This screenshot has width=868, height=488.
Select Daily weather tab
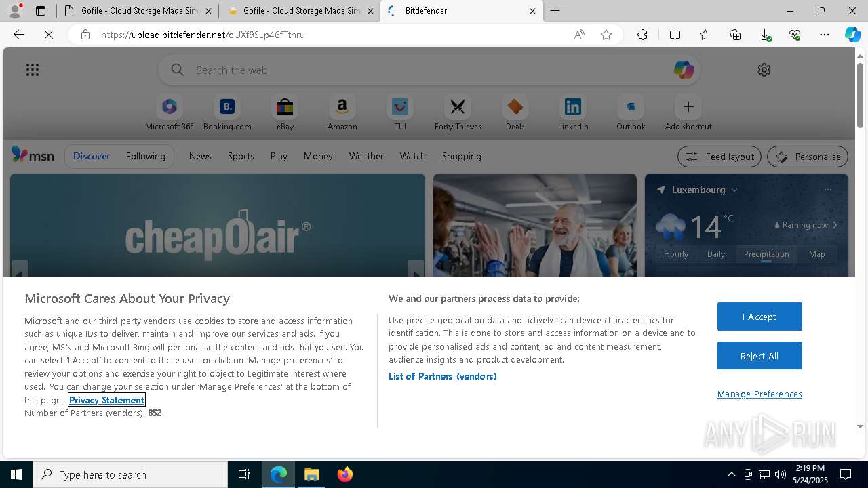716,254
